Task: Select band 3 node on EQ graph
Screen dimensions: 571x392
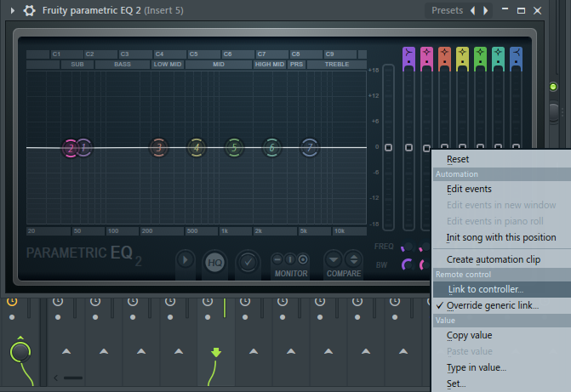Action: click(159, 147)
